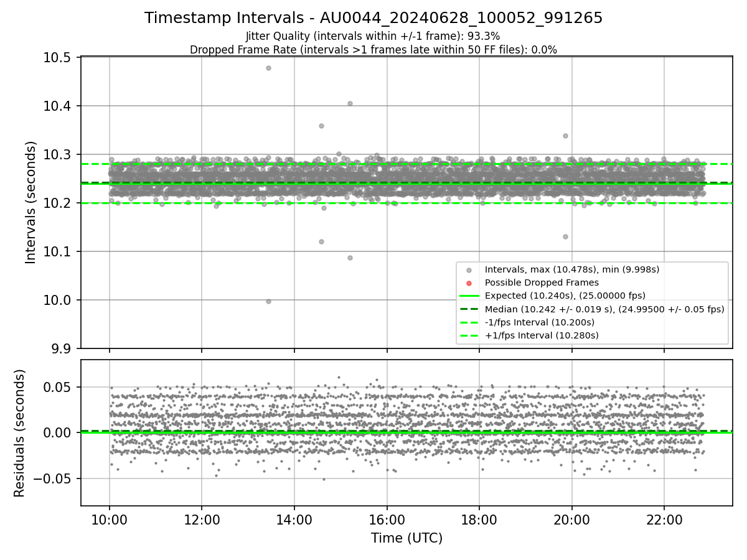The width and height of the screenshot is (747, 560).
Task: Click legend entry 'Possible Dropped Frames'
Action: coord(542,282)
